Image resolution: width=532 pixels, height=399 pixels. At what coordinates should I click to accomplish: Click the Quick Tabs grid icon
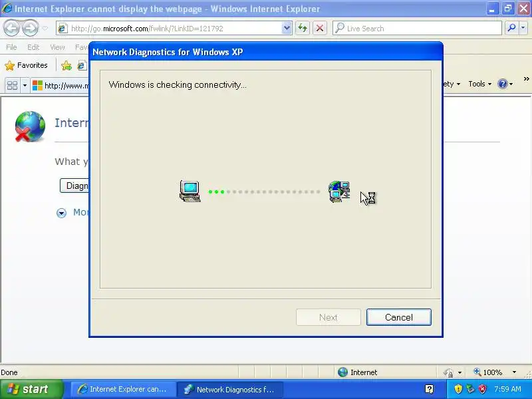pyautogui.click(x=12, y=85)
